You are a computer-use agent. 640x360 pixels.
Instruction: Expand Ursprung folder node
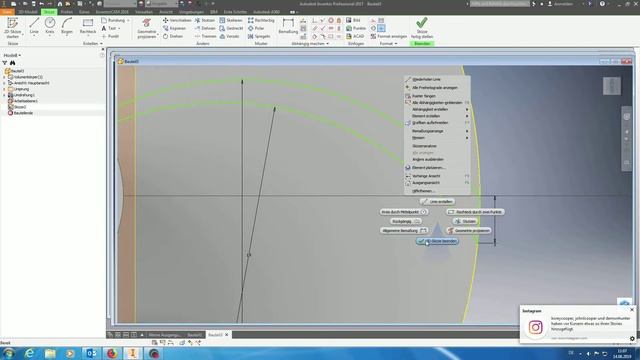pyautogui.click(x=4, y=89)
